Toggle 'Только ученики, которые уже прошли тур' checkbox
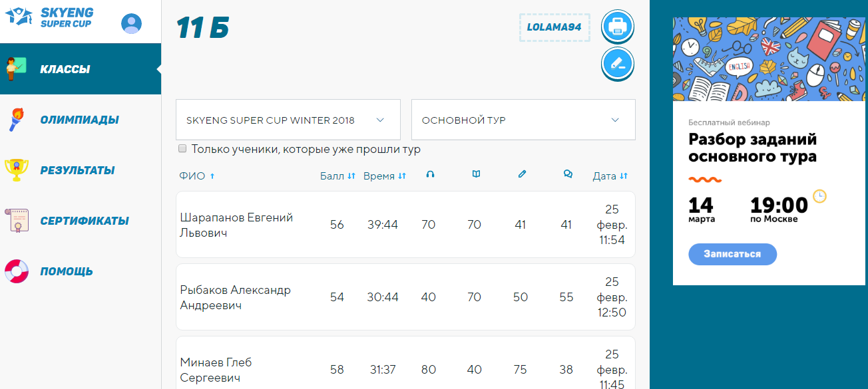The image size is (868, 389). (x=182, y=149)
